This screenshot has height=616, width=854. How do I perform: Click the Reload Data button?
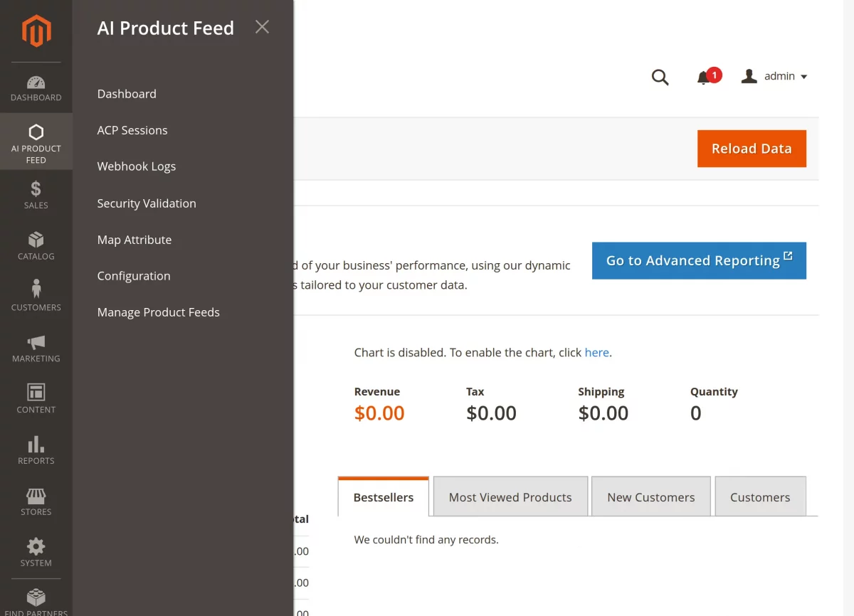coord(752,149)
